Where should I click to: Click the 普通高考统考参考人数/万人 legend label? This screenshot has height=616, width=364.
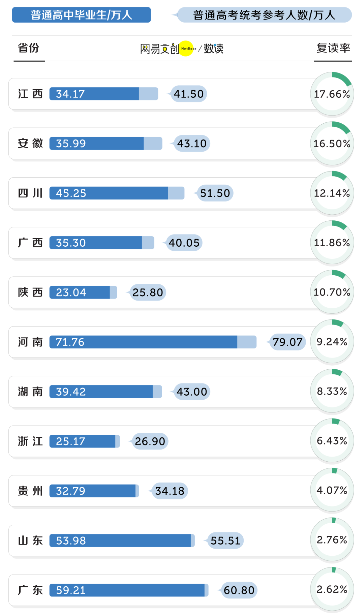coord(264,15)
